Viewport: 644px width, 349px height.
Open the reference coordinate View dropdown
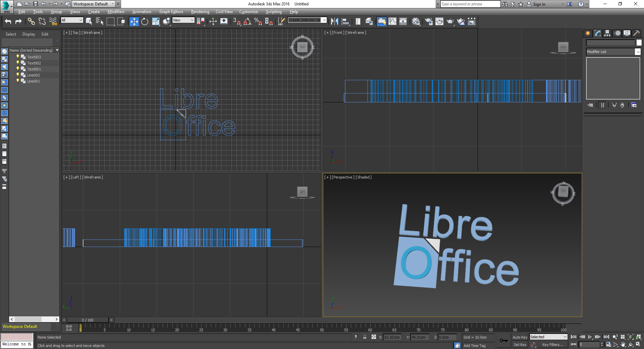[183, 20]
